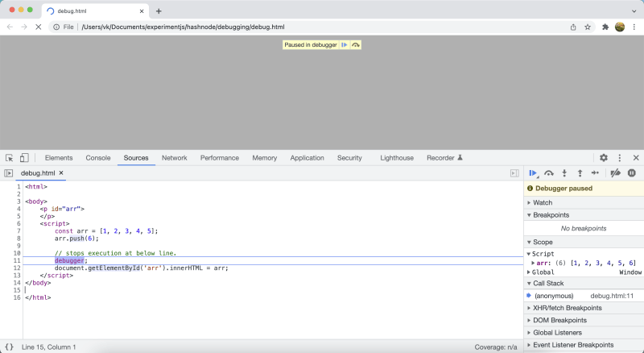644x353 pixels.
Task: Bookmark this page with the star
Action: click(x=588, y=27)
